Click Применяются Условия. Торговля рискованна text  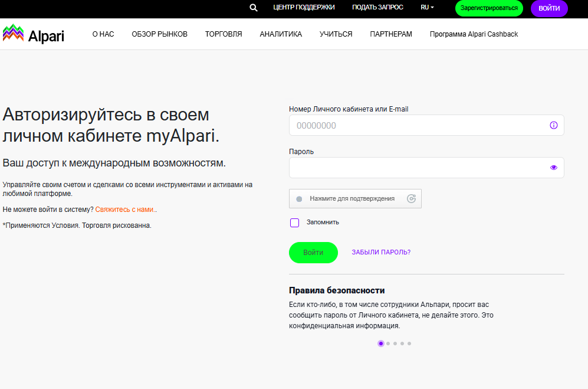(77, 225)
